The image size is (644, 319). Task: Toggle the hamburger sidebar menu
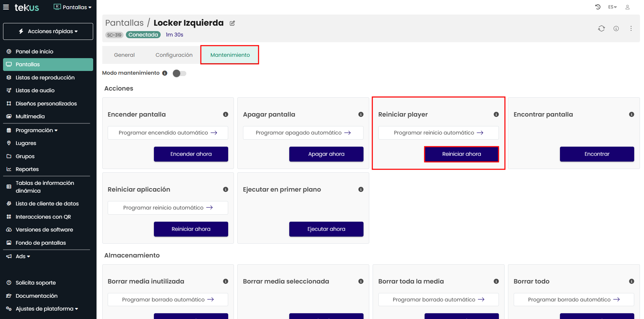[6, 7]
